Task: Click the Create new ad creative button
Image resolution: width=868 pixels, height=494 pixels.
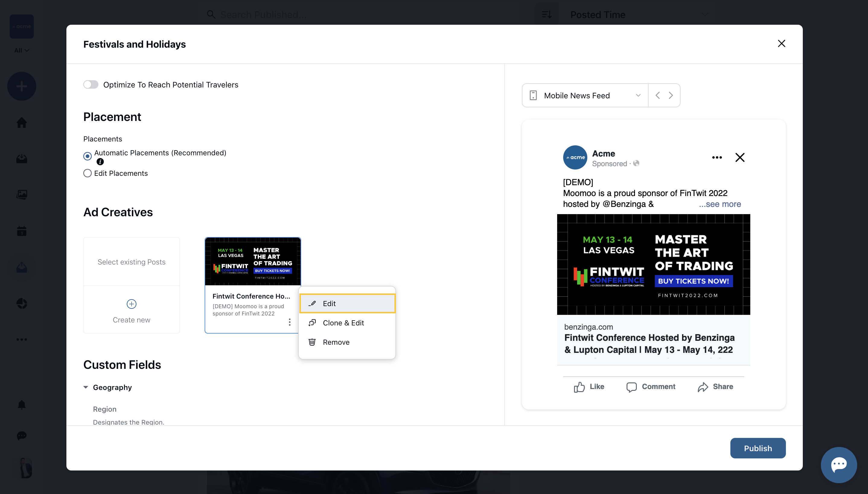Action: pos(132,310)
